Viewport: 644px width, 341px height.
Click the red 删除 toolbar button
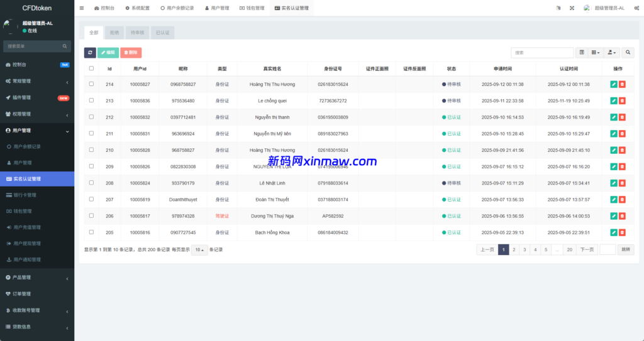tap(131, 53)
